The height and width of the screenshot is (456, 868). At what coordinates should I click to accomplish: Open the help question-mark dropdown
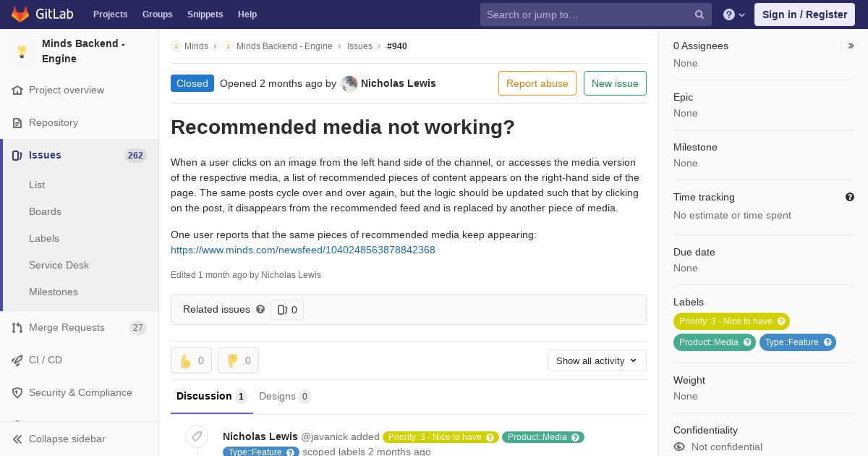[x=734, y=14]
